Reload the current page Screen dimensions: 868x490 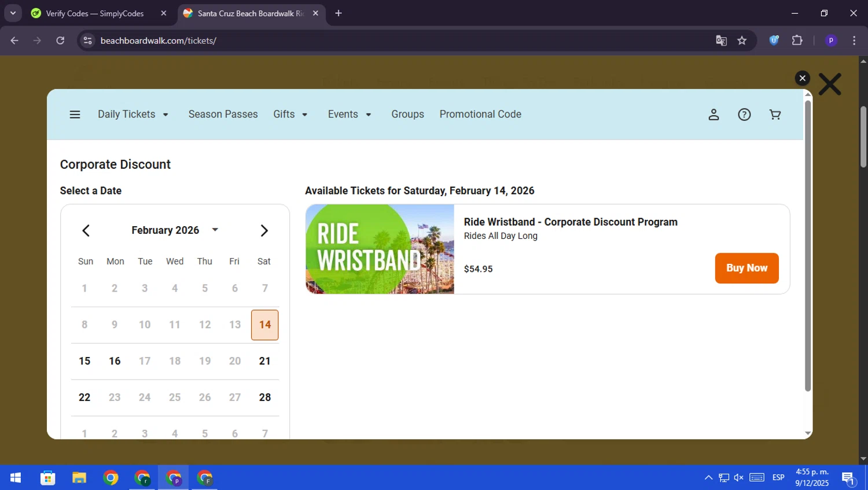pyautogui.click(x=60, y=40)
